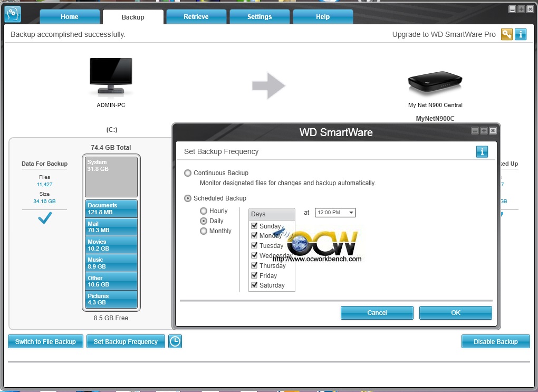This screenshot has width=538, height=392.
Task: Select the Movies 10.2 GB category
Action: (111, 245)
